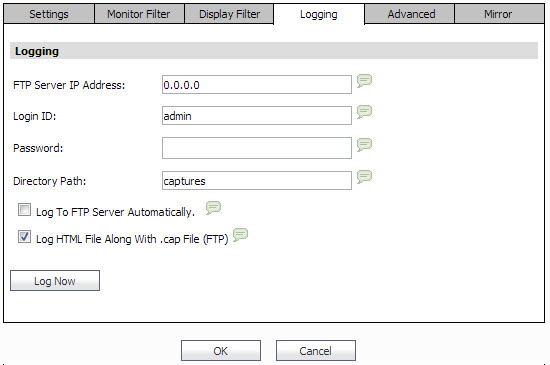Open help bubble beside Login ID field
Viewport: 550px width, 365px height.
364,112
